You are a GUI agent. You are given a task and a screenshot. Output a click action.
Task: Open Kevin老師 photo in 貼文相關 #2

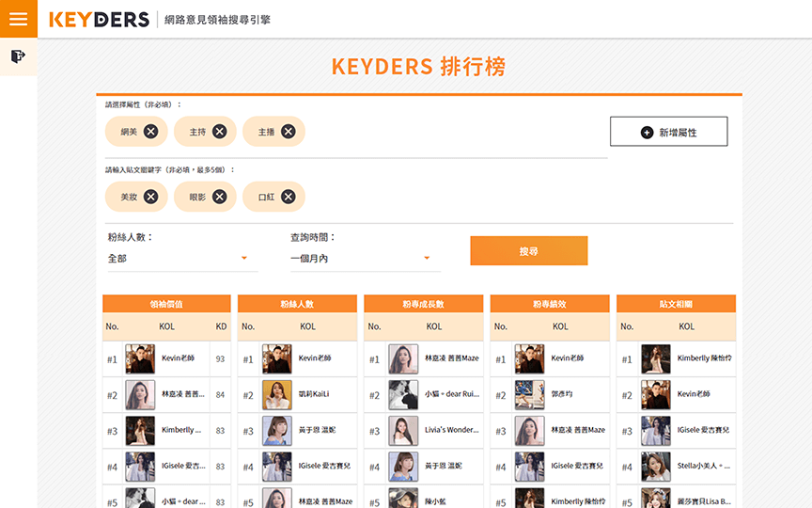pos(656,395)
